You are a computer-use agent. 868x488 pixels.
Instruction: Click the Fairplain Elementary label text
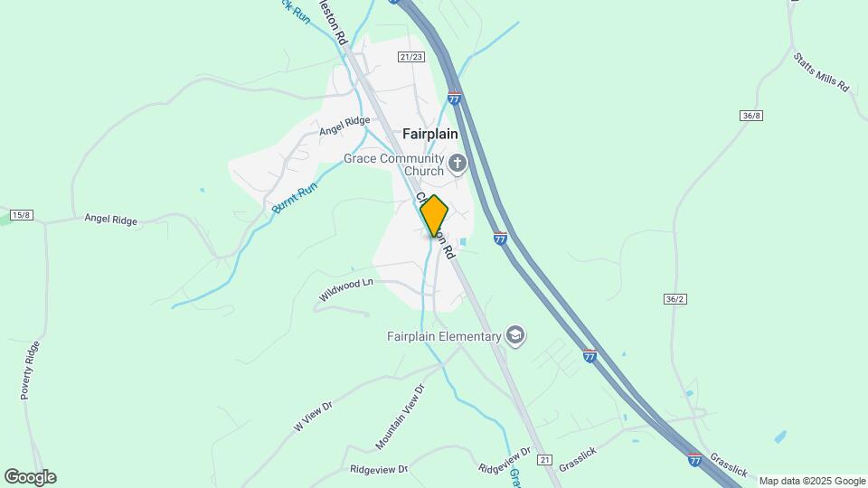[x=444, y=336]
